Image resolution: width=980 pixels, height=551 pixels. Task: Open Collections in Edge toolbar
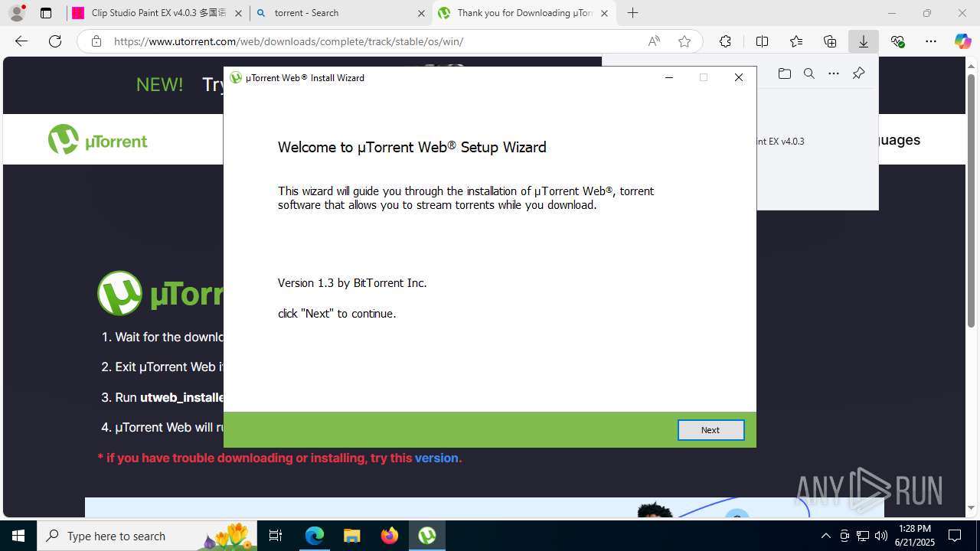[830, 41]
